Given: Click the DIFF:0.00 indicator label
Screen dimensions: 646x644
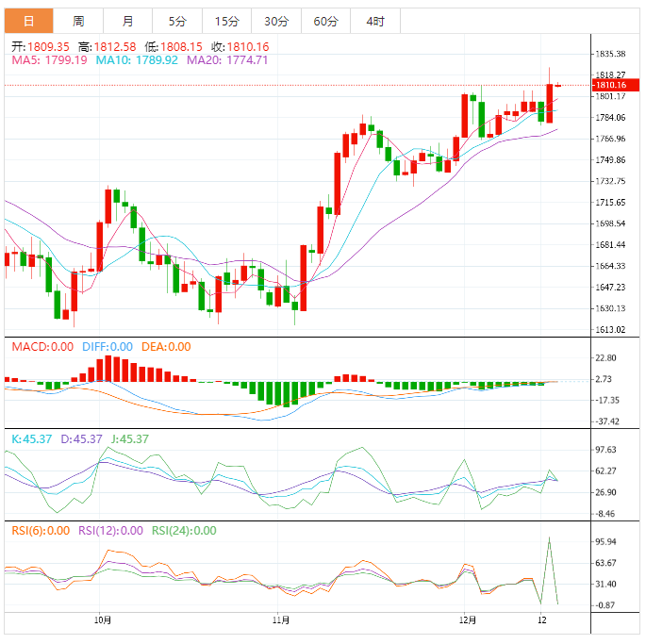Looking at the screenshot, I should click(108, 347).
